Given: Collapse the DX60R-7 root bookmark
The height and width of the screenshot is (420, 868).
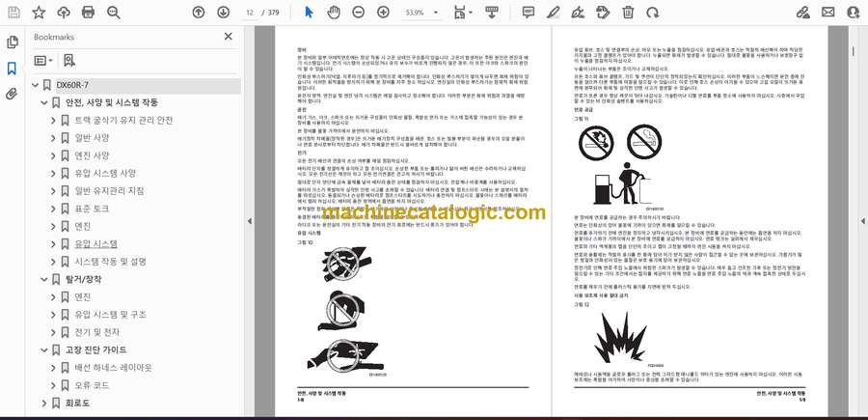Looking at the screenshot, I should click(36, 85).
